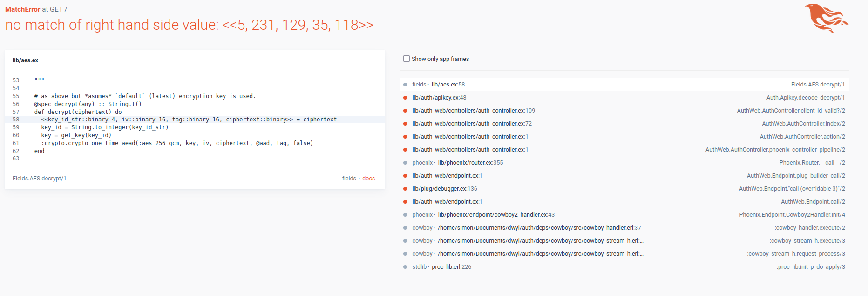
Task: Click the comment on code line 55
Action: click(145, 96)
